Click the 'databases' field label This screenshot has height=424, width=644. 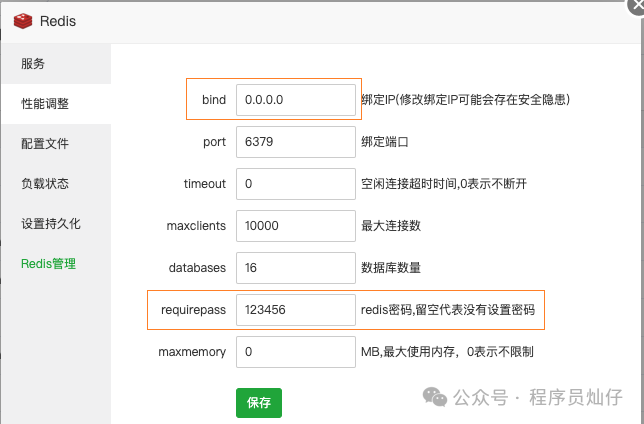[197, 268]
